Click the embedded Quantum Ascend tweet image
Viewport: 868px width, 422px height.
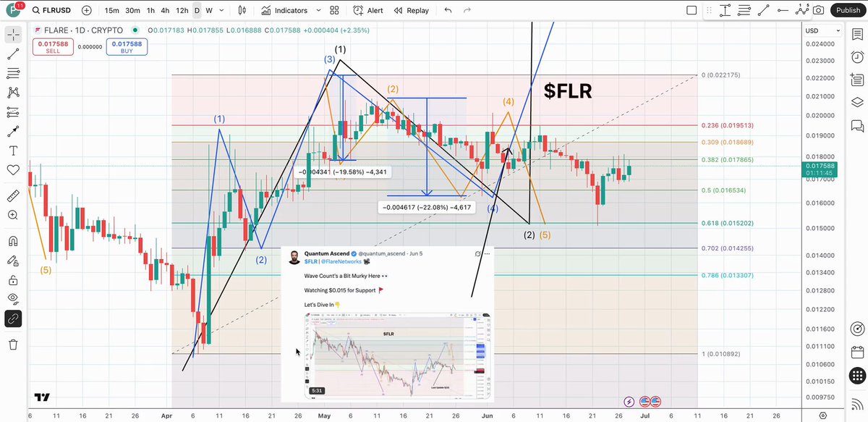(x=387, y=324)
